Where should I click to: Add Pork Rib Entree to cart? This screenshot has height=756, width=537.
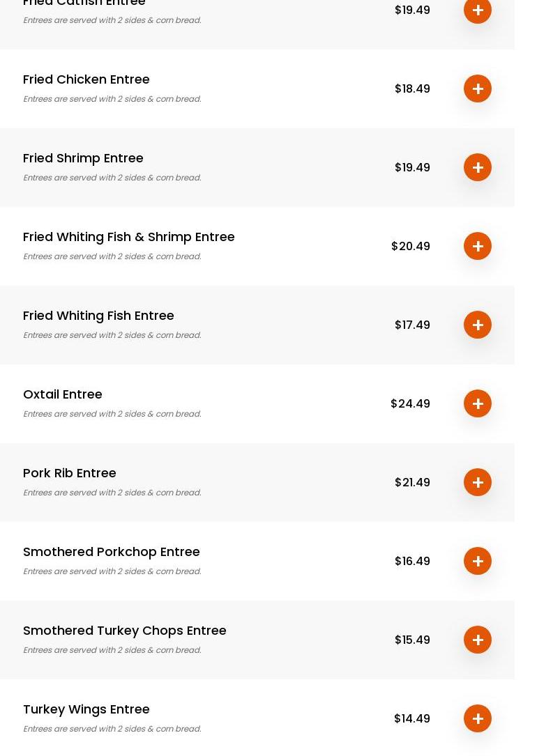point(478,482)
